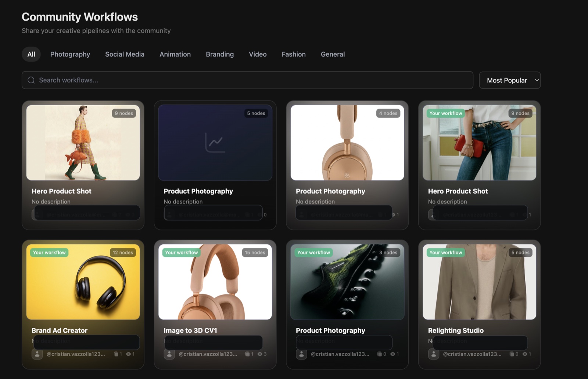Click Hero Product Shot title without Your workflow badge

click(61, 191)
